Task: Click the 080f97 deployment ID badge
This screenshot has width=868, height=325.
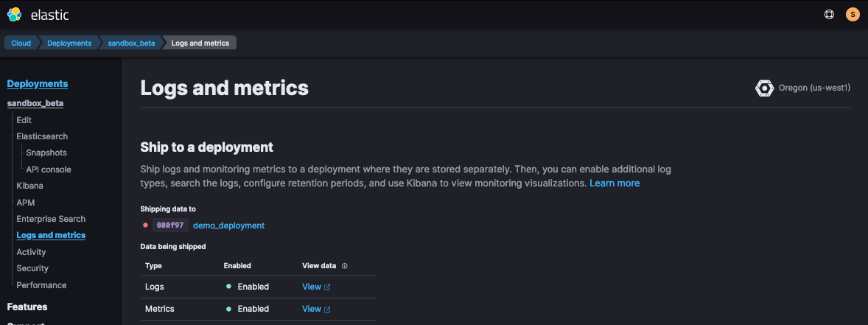Action: (170, 226)
